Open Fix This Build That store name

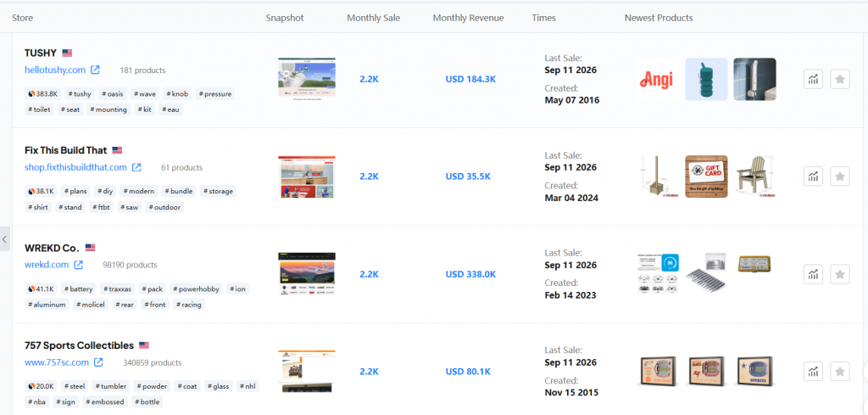point(66,150)
